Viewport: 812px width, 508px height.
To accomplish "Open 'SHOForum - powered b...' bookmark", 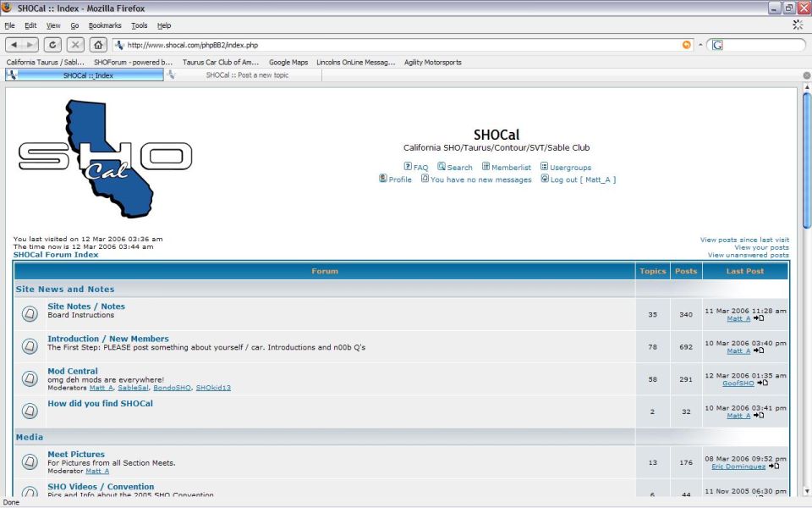I will click(x=133, y=62).
